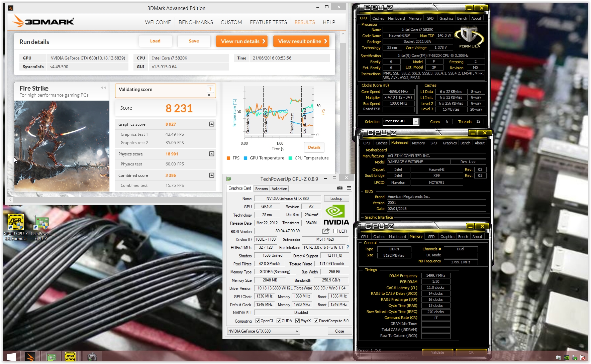Screen dimensions: 591x364
Task: Click the Load button
Action: click(x=155, y=41)
